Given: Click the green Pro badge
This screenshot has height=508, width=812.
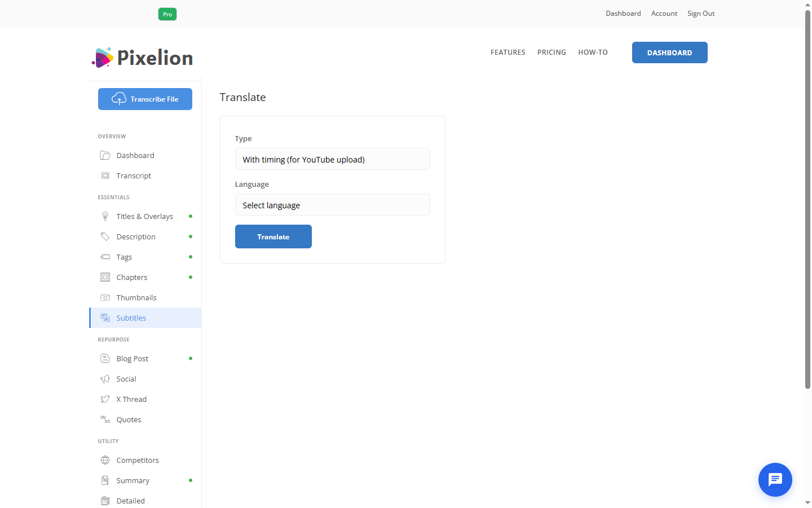Looking at the screenshot, I should tap(167, 14).
